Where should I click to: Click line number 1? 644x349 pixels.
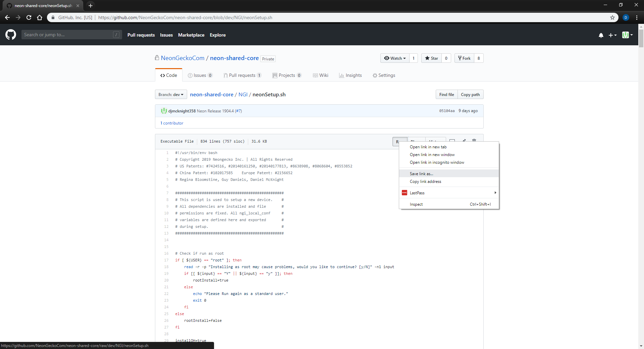(167, 153)
